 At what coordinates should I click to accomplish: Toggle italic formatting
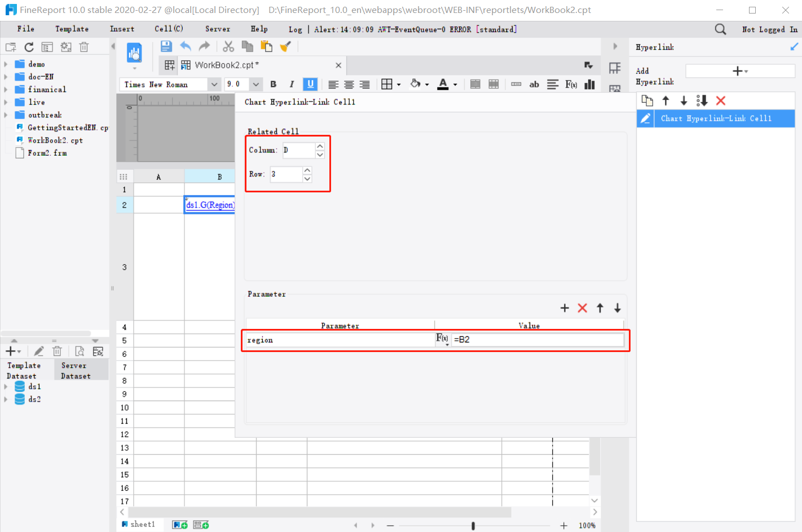(x=292, y=84)
